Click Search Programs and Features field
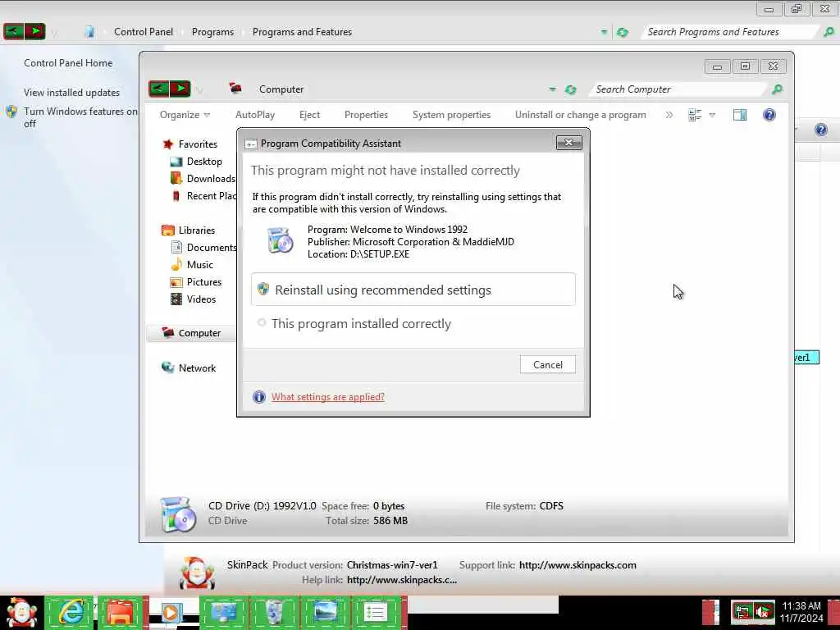This screenshot has height=630, width=840. click(729, 32)
